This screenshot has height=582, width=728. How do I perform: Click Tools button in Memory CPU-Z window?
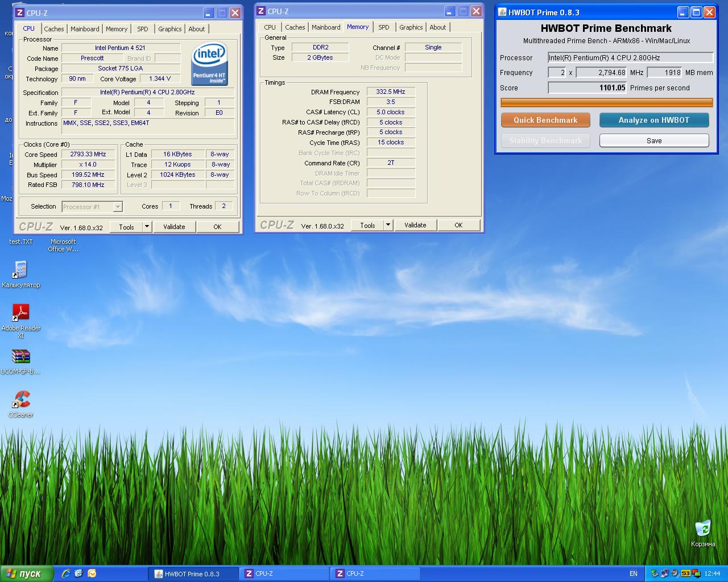368,225
